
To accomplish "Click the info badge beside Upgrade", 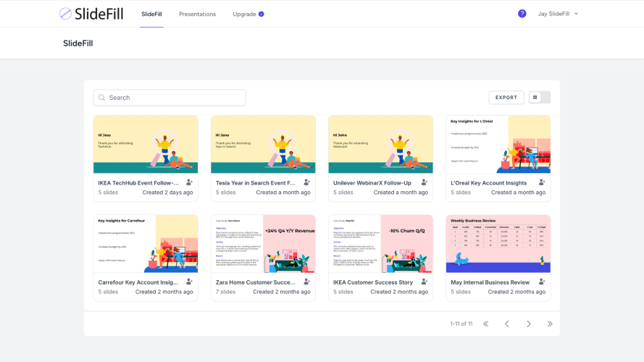I will pos(262,14).
